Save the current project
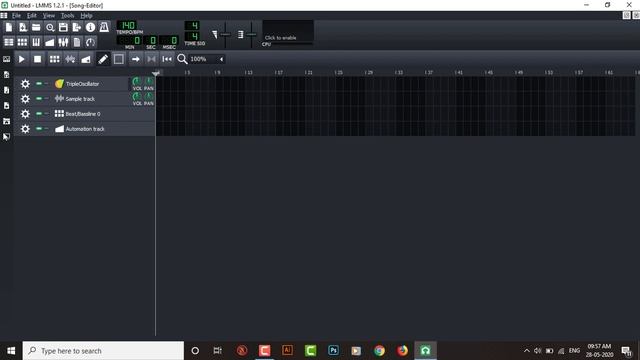Screen dimensions: 640x360 pyautogui.click(x=63, y=27)
